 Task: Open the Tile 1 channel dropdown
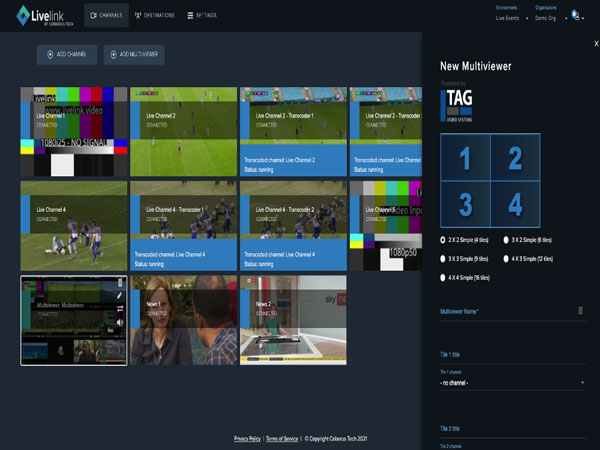pos(513,383)
